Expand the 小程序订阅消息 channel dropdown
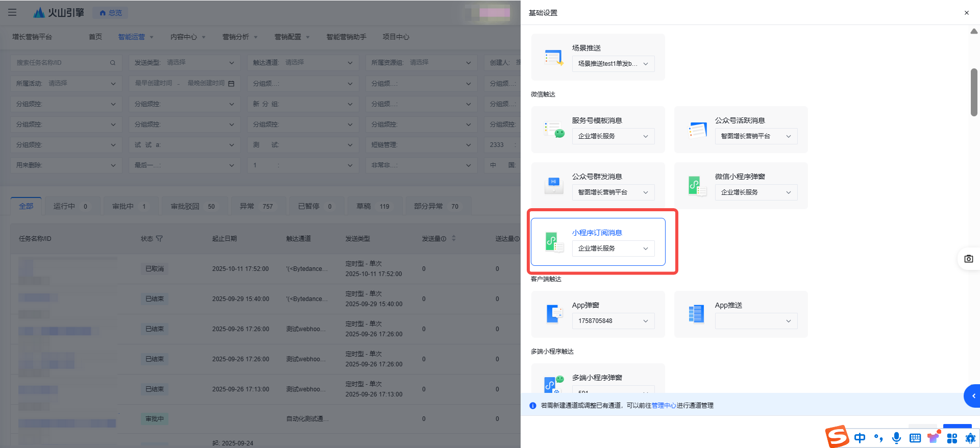980x448 pixels. click(x=613, y=248)
